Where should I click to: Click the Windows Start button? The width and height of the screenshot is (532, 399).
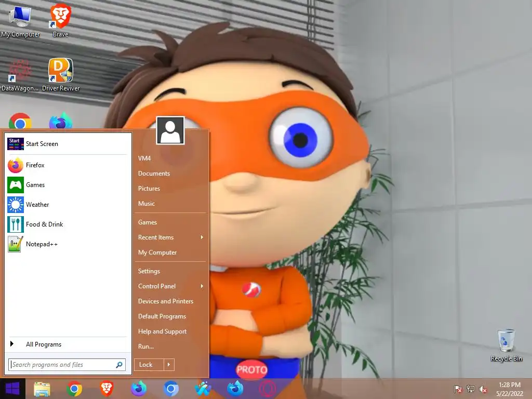(x=12, y=389)
